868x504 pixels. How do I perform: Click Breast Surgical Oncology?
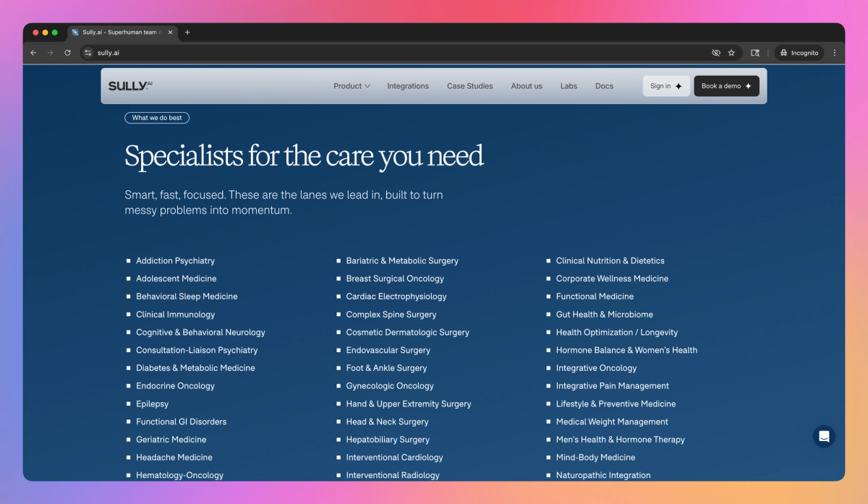(x=395, y=279)
